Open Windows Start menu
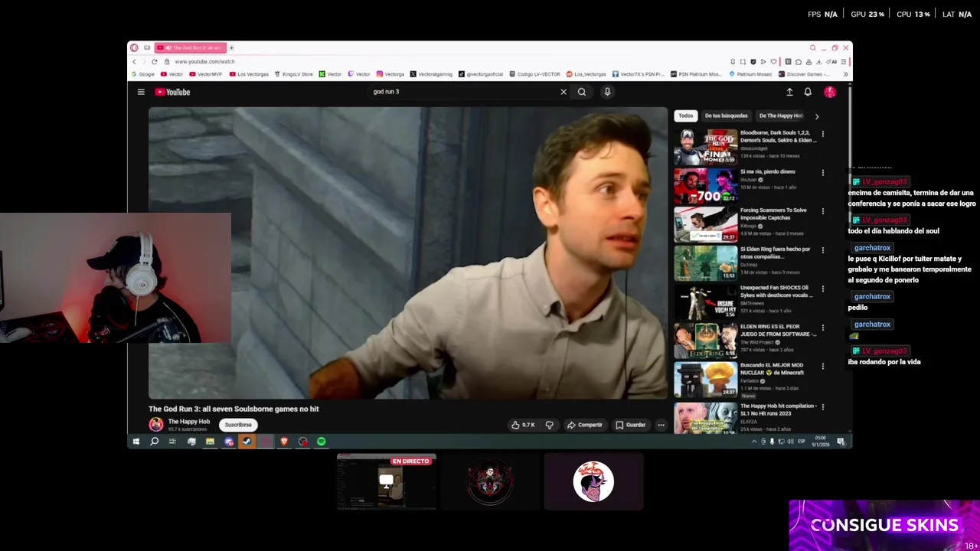 [136, 442]
